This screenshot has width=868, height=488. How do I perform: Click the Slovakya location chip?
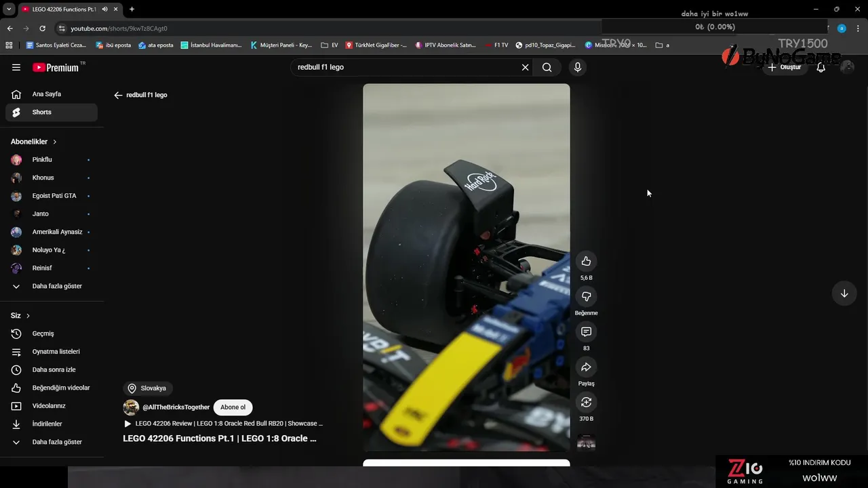147,388
